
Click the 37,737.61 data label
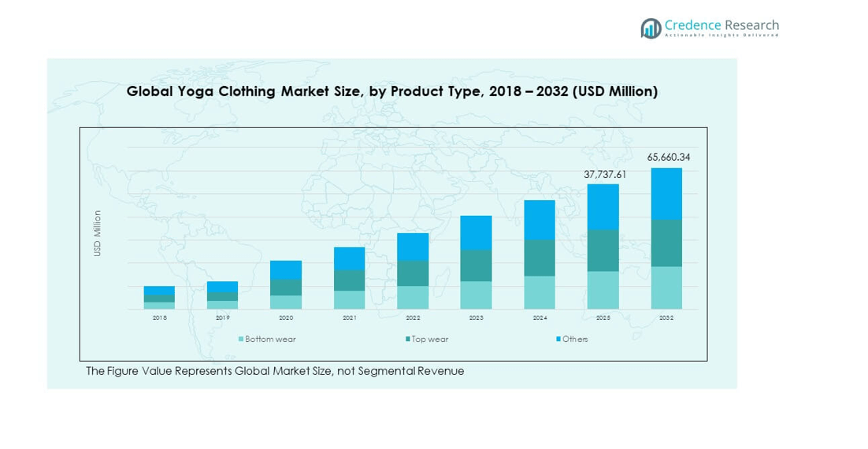[x=605, y=175]
